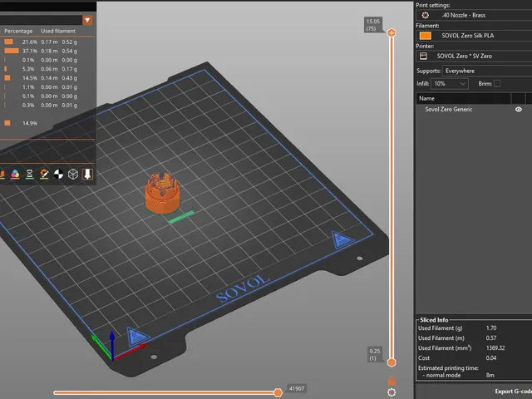Click the top layer label 15.05 (75)
The height and width of the screenshot is (399, 532).
[373, 25]
